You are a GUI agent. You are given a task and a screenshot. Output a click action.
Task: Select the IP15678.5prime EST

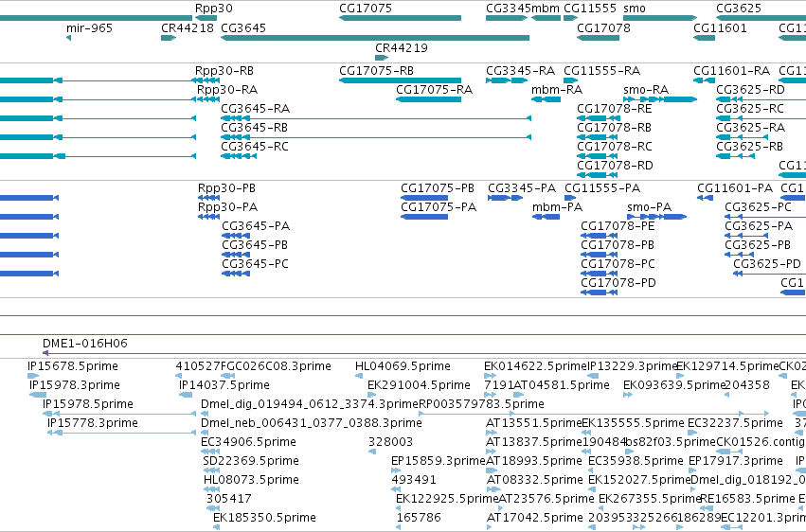(33, 377)
